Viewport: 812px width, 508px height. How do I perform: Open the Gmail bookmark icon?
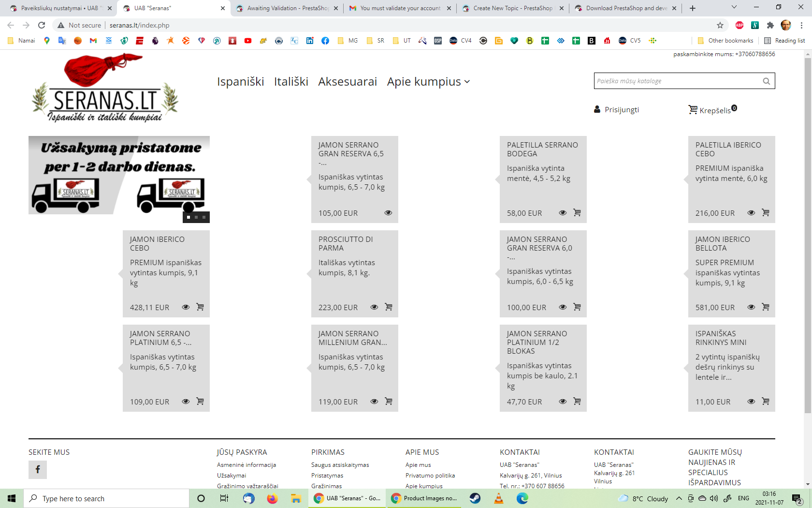click(x=93, y=41)
